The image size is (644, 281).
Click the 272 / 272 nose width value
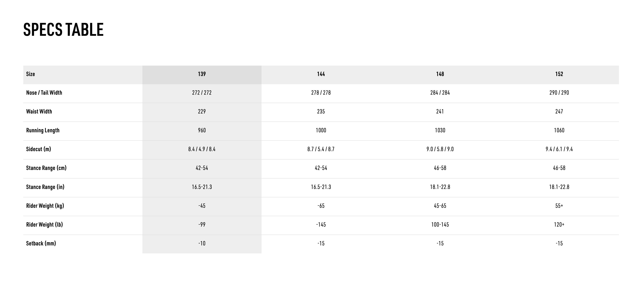pos(202,93)
